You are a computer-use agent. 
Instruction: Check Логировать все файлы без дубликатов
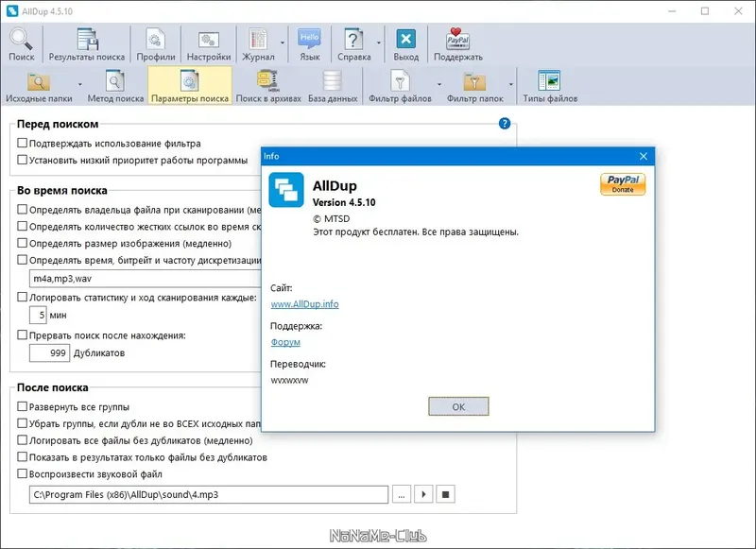click(x=22, y=440)
